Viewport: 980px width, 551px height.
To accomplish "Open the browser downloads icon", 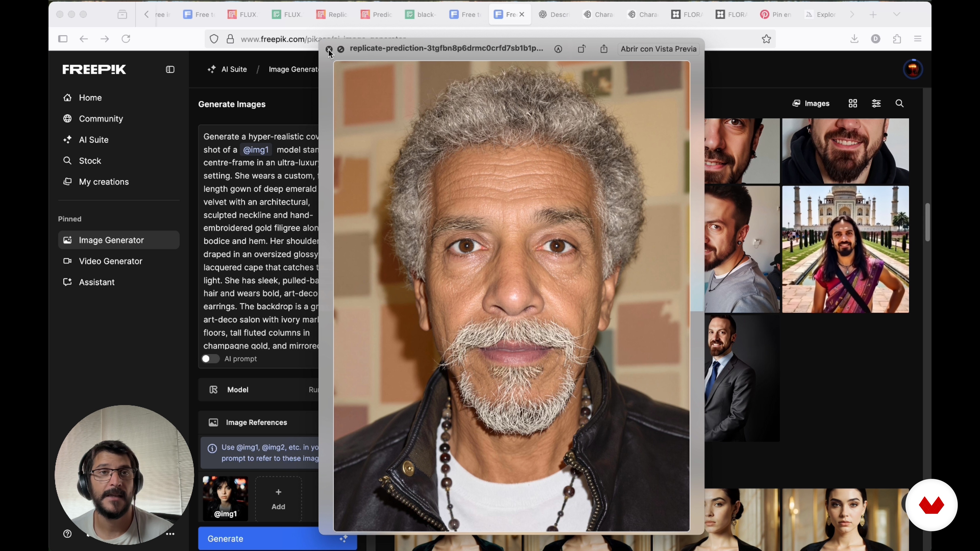I will coord(854,39).
